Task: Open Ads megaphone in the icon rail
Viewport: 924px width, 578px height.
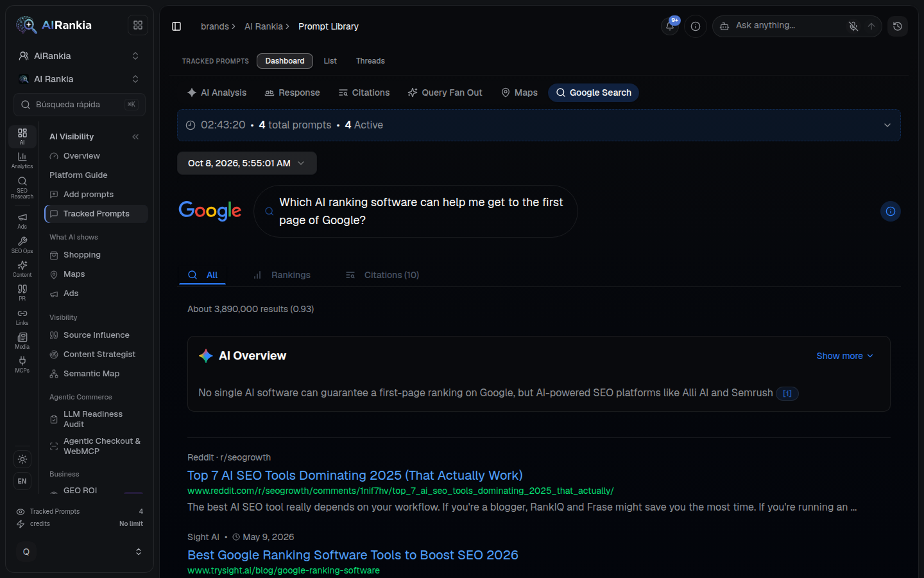Action: pos(22,221)
